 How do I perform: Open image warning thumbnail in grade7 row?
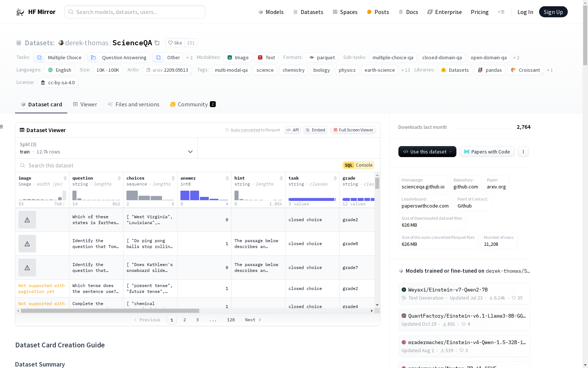[x=27, y=268]
